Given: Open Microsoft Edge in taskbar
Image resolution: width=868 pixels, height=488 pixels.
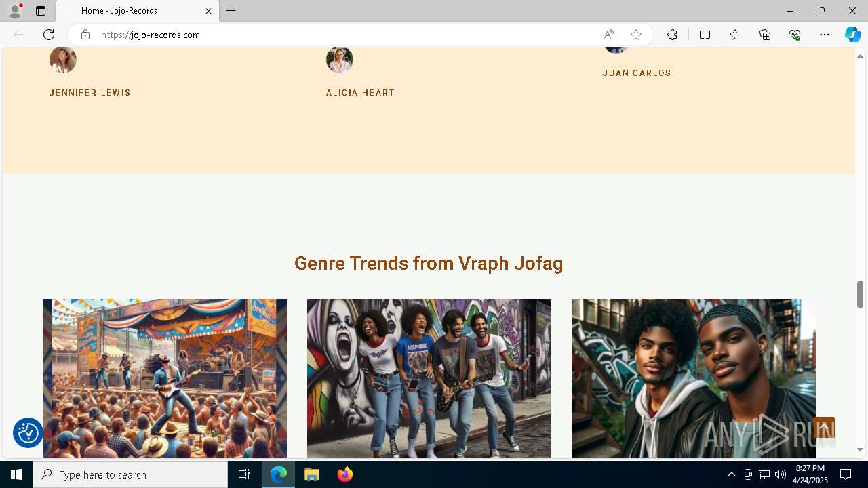Looking at the screenshot, I should [279, 474].
